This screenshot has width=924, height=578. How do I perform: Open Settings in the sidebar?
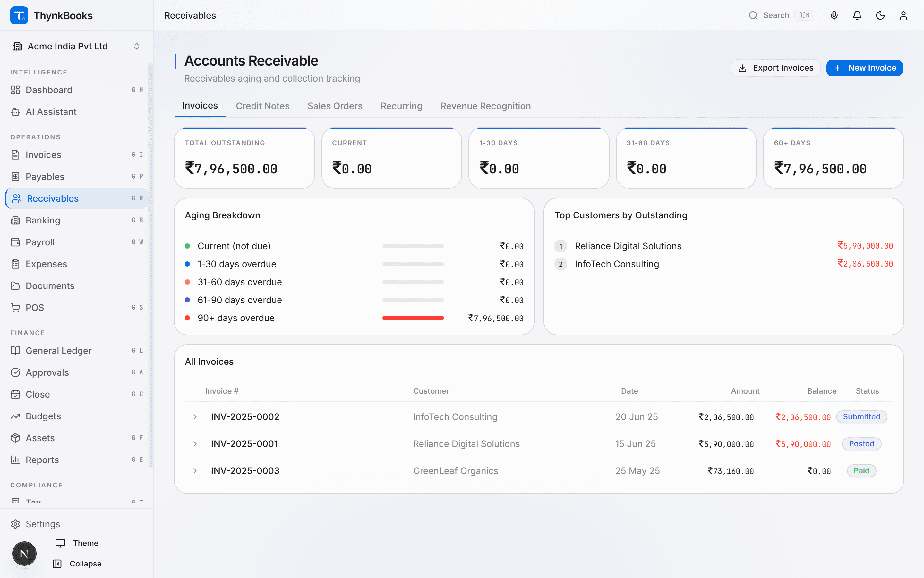tap(77, 524)
